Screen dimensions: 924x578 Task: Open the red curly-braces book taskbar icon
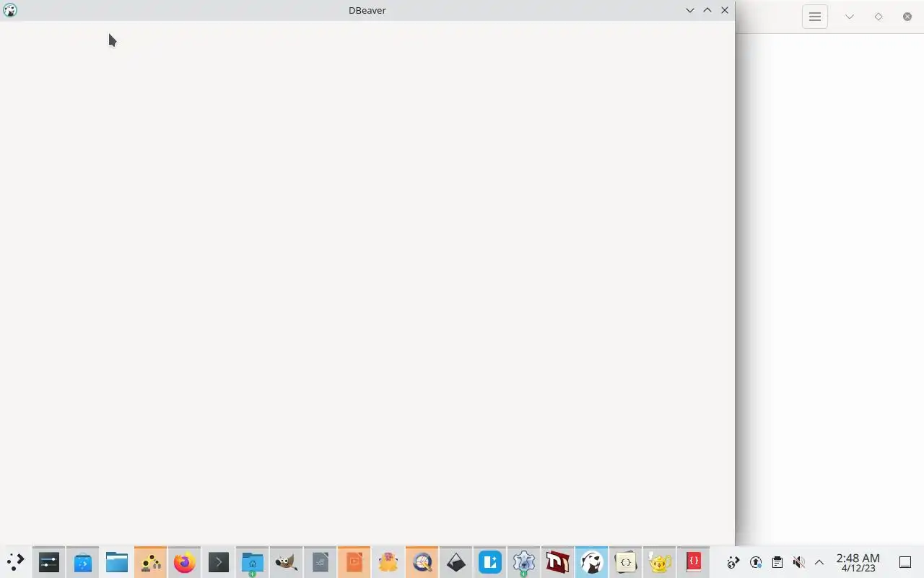[x=693, y=561]
